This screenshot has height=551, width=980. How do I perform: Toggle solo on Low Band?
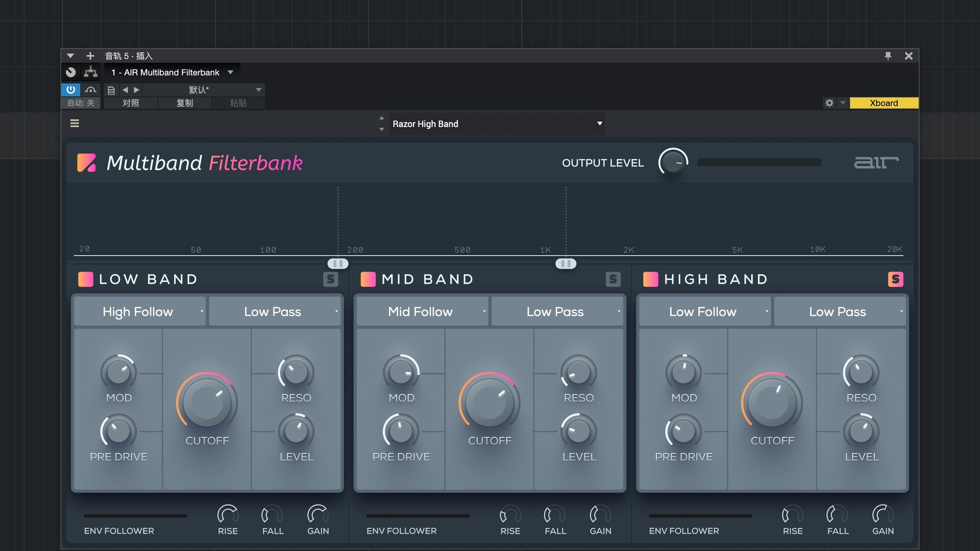(x=331, y=279)
